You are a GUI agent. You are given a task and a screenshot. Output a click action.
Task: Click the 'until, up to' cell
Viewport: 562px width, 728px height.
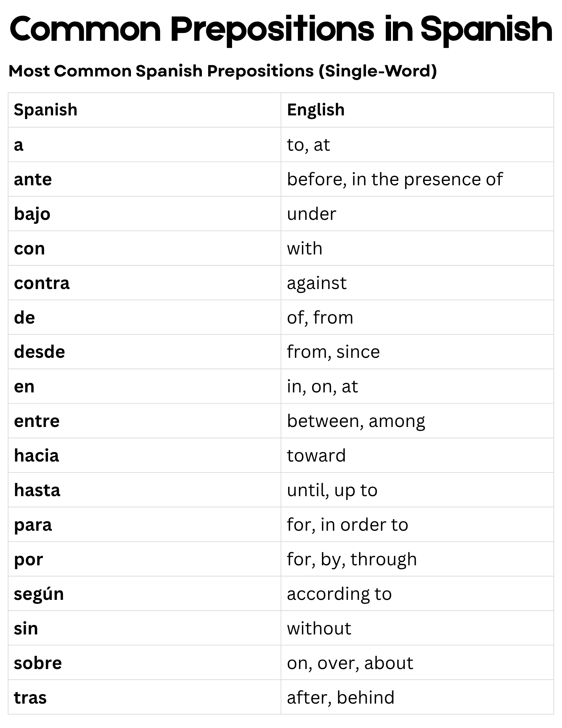click(x=417, y=490)
